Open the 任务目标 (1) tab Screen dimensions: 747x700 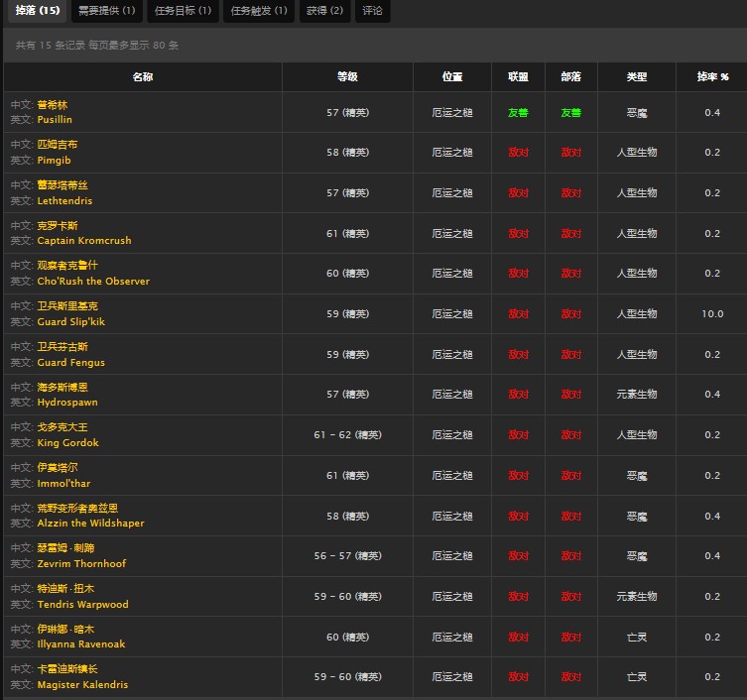click(x=183, y=11)
